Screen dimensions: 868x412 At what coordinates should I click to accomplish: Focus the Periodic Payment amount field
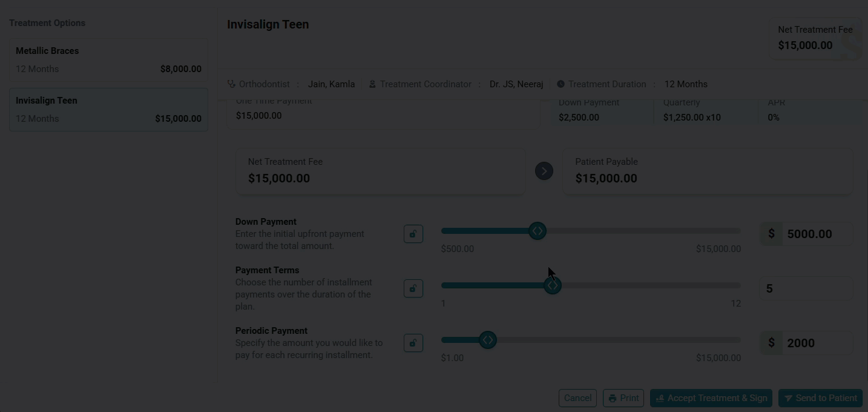pyautogui.click(x=817, y=343)
